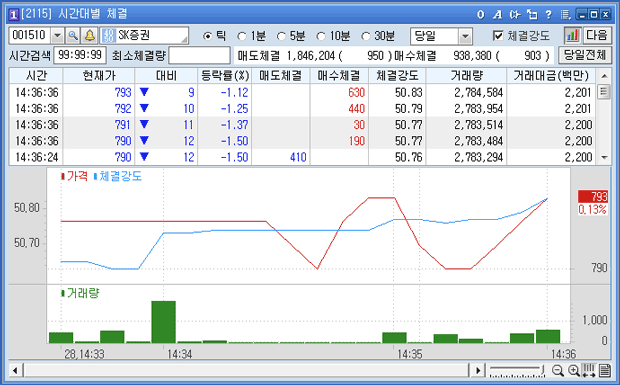Open the 당일 period dropdown
620x385 pixels.
(x=465, y=36)
